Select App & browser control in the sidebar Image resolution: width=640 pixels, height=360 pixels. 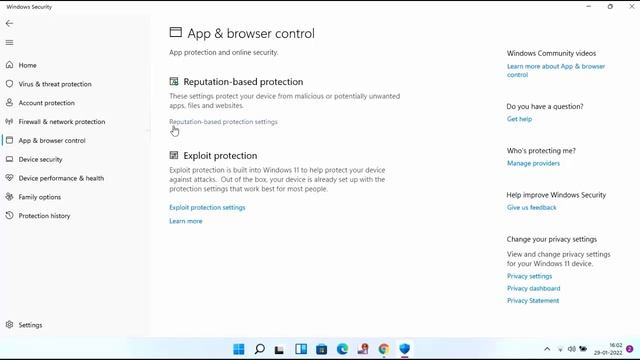coord(52,140)
